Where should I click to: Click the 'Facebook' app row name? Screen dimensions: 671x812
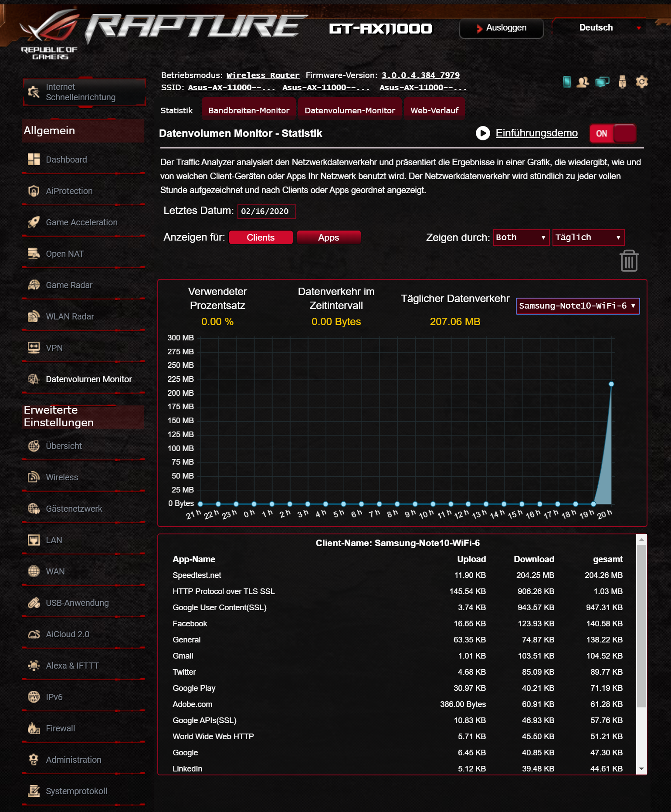[x=190, y=624]
